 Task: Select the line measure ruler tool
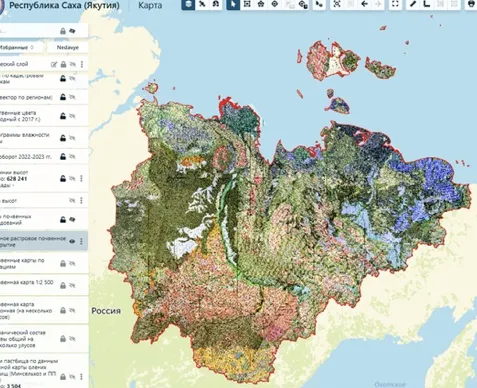click(x=413, y=4)
